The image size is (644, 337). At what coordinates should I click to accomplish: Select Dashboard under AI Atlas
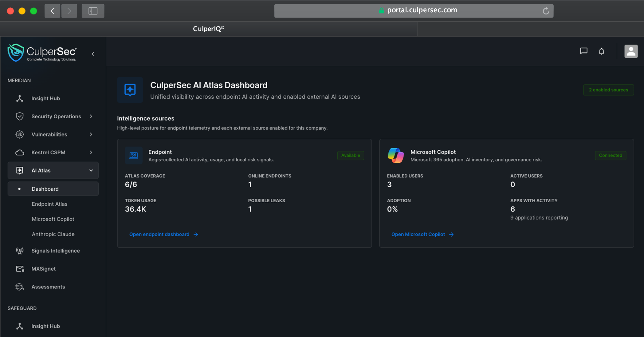point(53,189)
